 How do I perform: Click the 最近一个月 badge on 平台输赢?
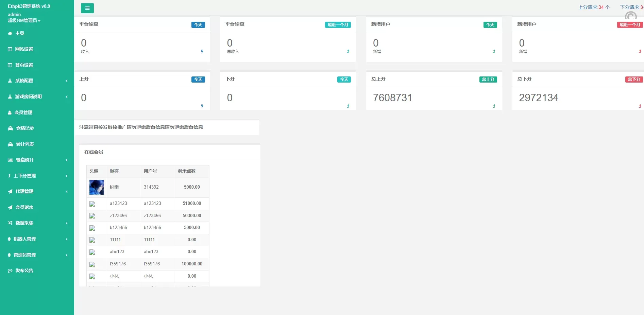click(338, 25)
